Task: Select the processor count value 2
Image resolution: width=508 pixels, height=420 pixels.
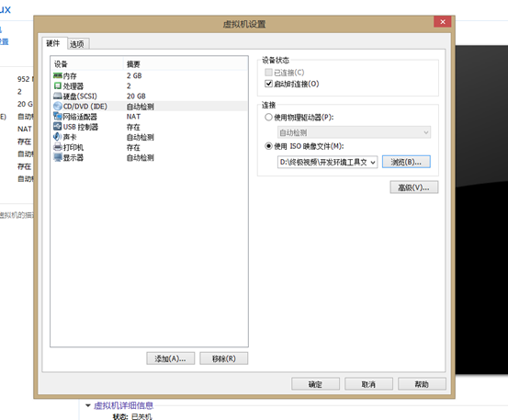Action: click(129, 85)
